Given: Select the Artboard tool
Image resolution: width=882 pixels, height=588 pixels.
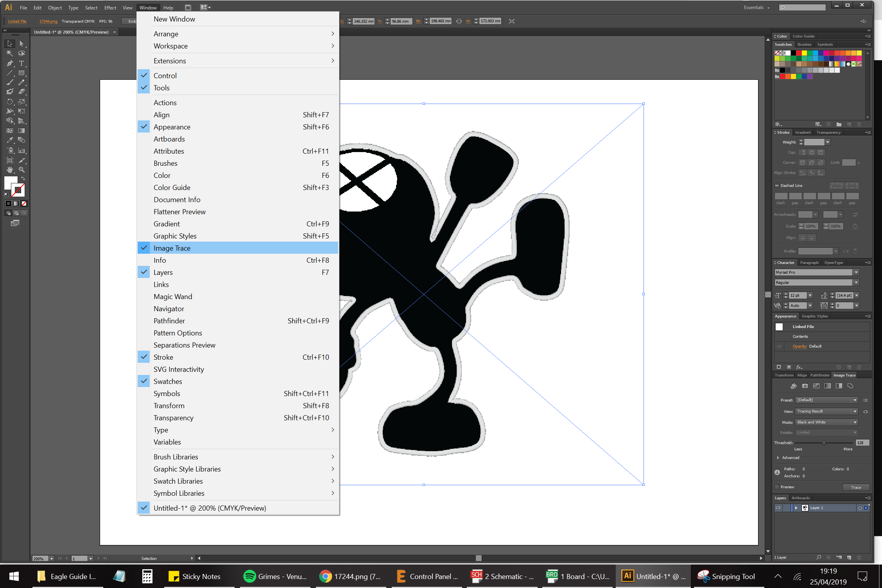Looking at the screenshot, I should pos(10,160).
